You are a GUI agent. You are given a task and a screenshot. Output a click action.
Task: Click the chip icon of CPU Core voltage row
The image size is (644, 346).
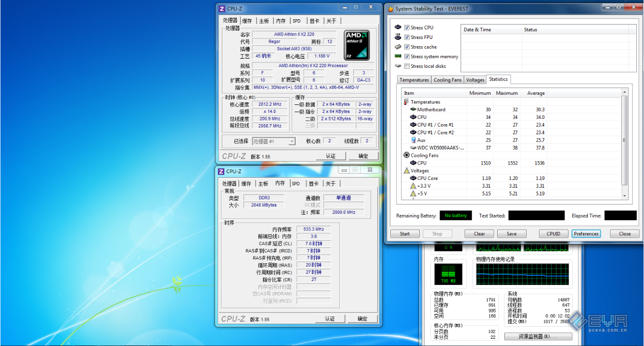pos(413,178)
